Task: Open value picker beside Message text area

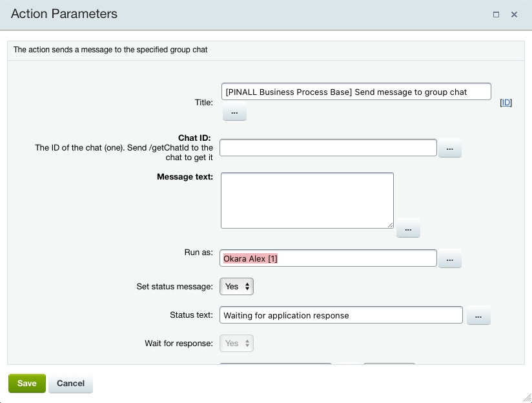Action: tap(408, 229)
